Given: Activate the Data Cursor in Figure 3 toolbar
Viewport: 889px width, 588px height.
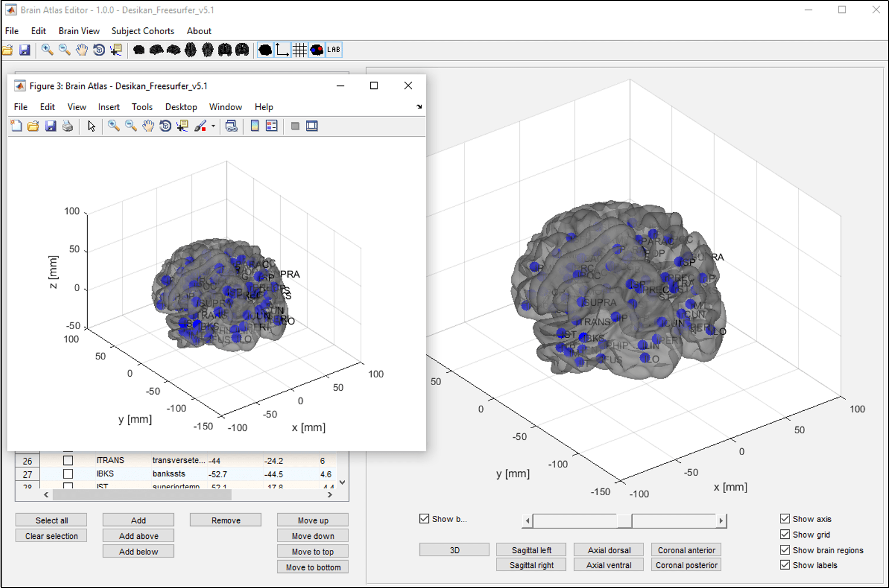Looking at the screenshot, I should point(182,126).
